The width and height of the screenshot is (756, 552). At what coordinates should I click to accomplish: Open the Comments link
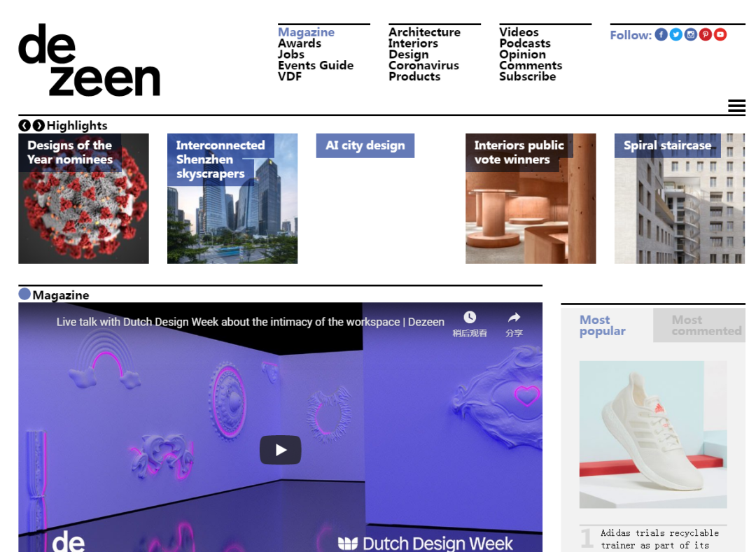[x=531, y=66]
